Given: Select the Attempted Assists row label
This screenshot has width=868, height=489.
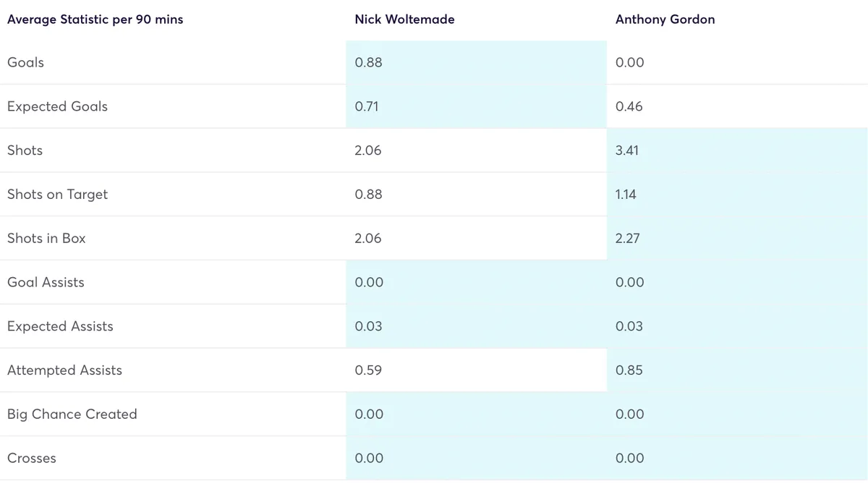Looking at the screenshot, I should click(x=64, y=370).
